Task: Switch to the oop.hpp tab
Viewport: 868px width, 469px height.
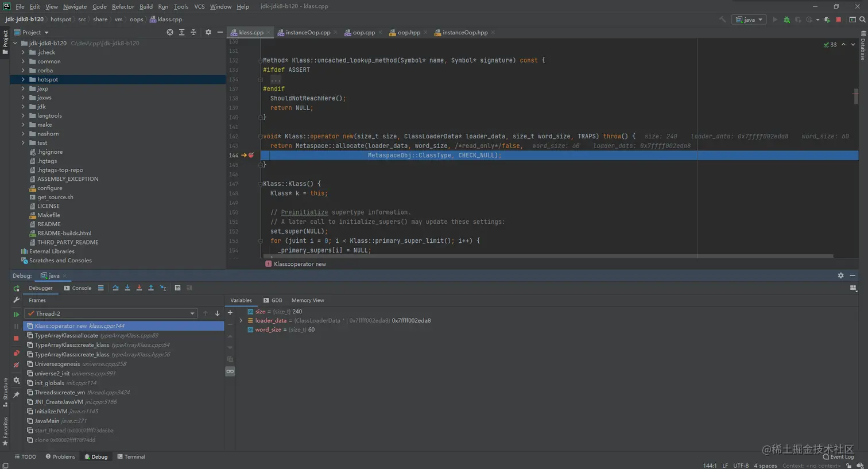Action: 408,32
